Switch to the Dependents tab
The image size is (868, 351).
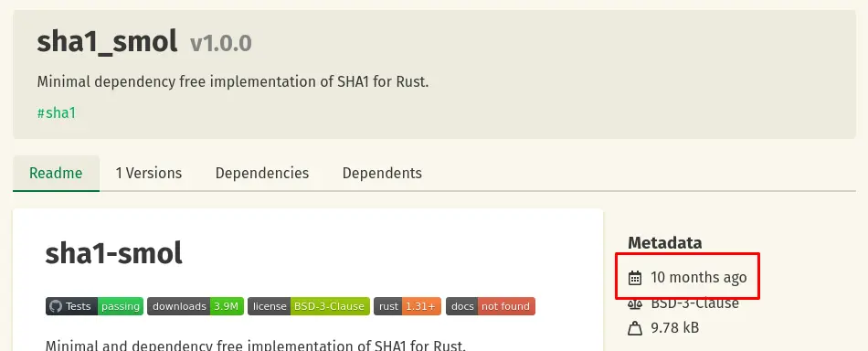[382, 174]
